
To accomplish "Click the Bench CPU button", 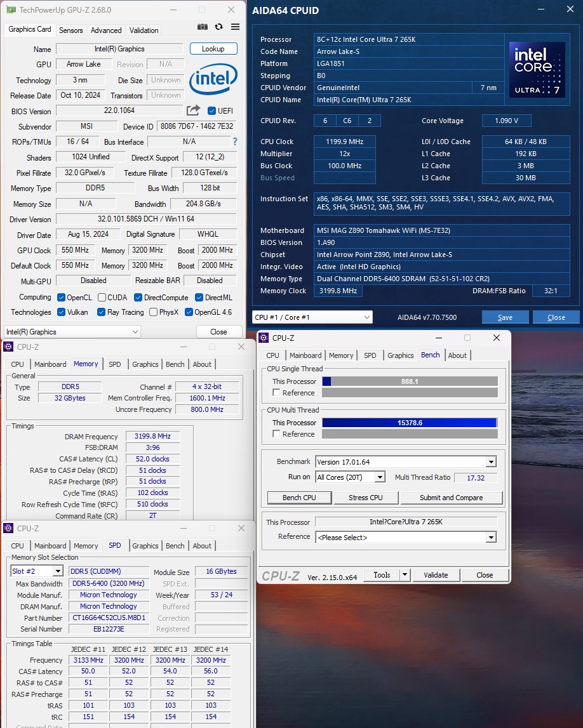I will 299,498.
